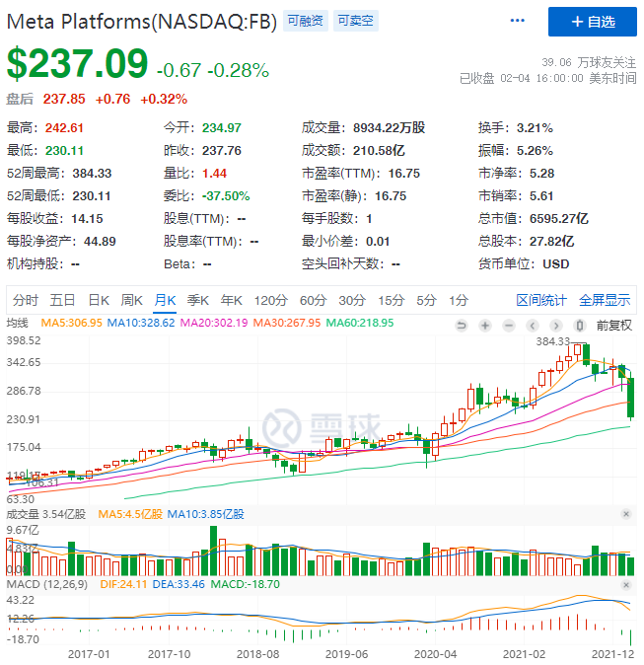Add stock via the 自选 button

(x=593, y=22)
